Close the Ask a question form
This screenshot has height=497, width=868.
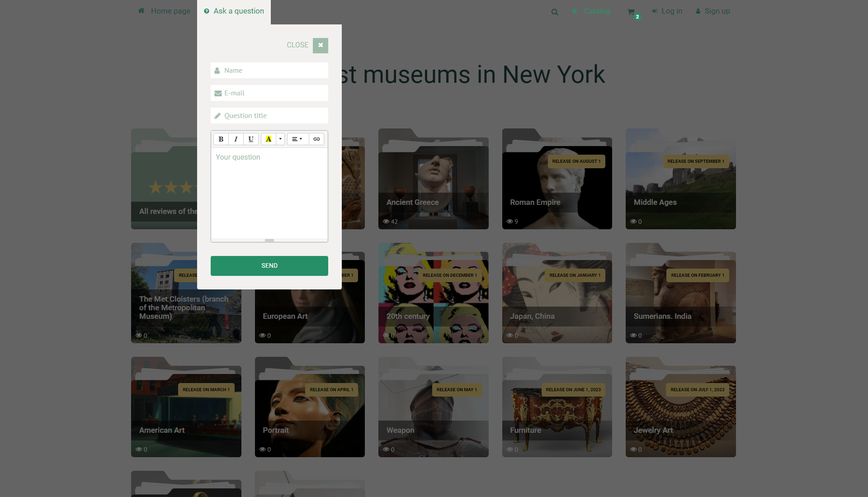pyautogui.click(x=320, y=45)
